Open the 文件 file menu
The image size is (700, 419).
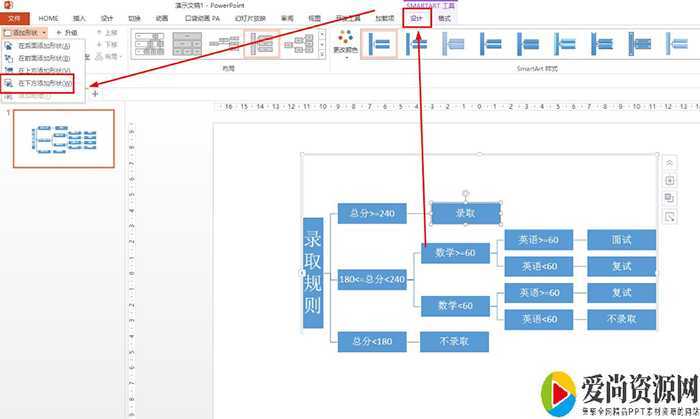(15, 18)
